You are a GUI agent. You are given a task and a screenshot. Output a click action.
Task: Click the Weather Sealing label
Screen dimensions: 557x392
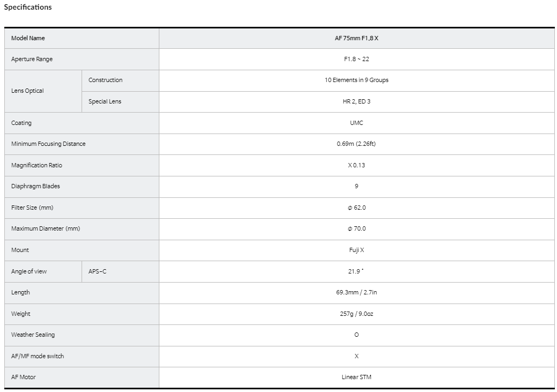33,335
